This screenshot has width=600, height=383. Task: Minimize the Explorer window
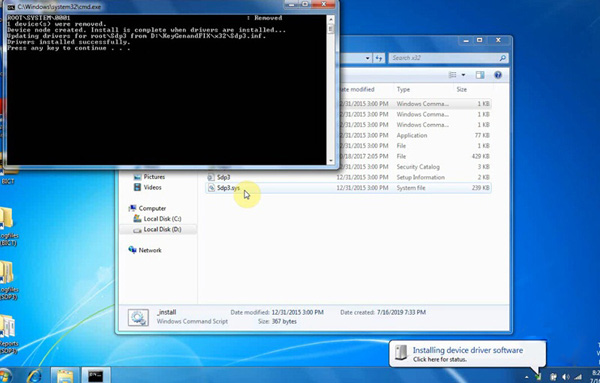coord(466,40)
